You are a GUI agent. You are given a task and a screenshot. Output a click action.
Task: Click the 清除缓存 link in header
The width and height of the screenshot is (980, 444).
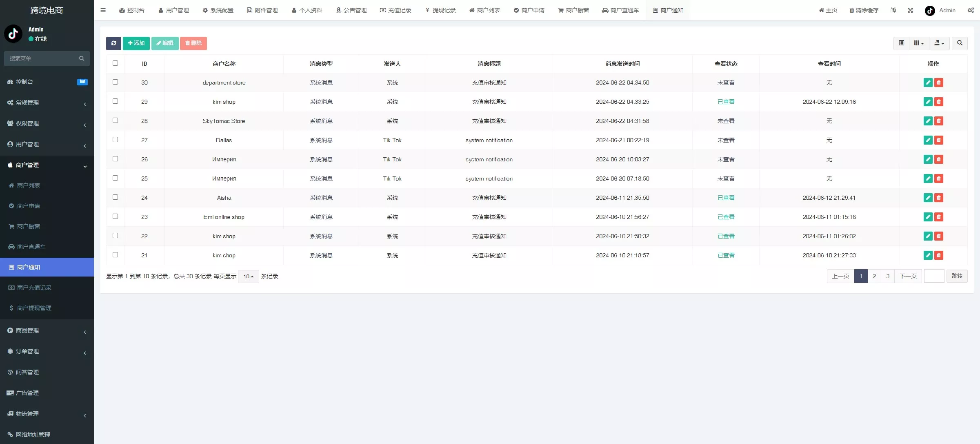[864, 10]
